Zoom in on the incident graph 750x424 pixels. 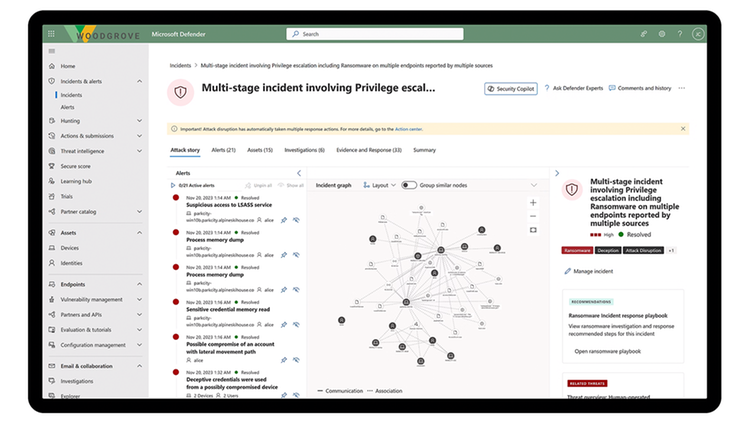533,202
